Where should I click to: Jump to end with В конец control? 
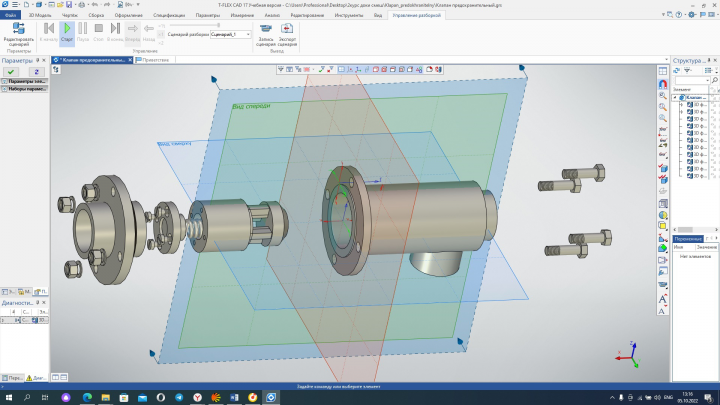click(115, 32)
